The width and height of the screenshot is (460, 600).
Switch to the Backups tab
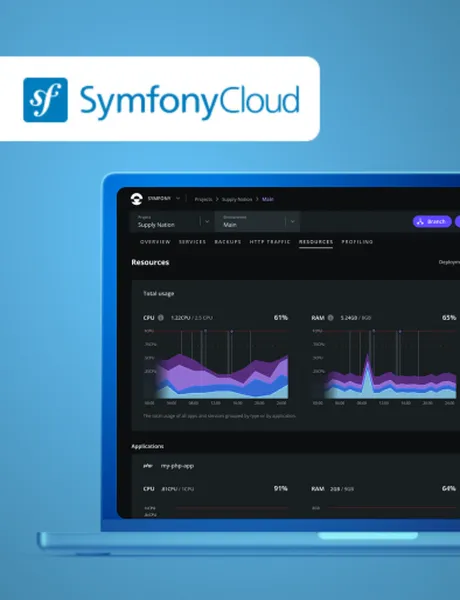228,242
